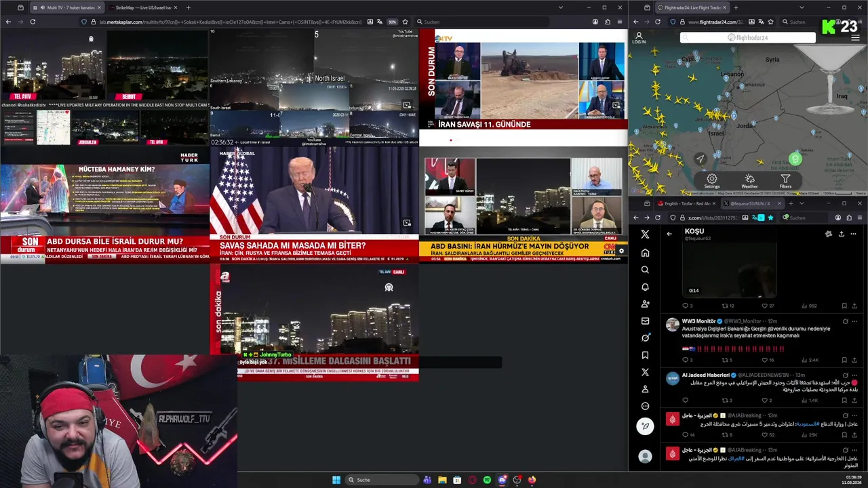Toggle bookmark star in X browser window
868x488 pixels.
770,218
